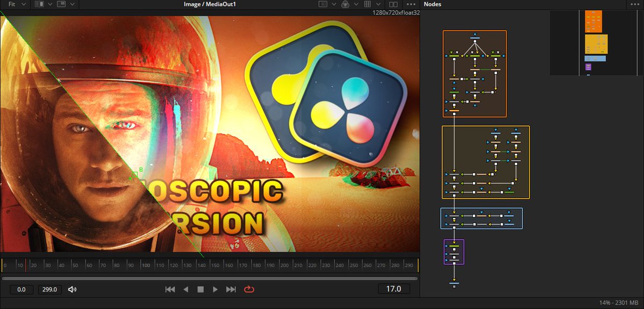Click the Nodes panel title
The width and height of the screenshot is (644, 309).
coord(433,4)
